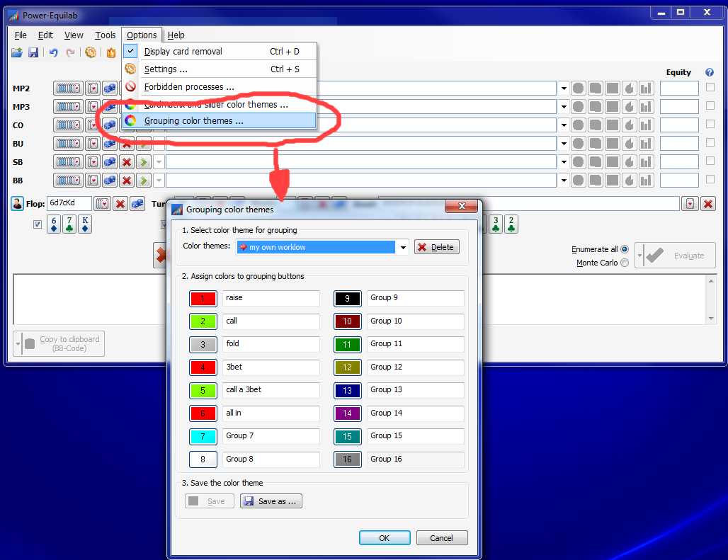Screen dimensions: 728x560
Task: Click the red color swatch 1
Action: click(x=203, y=298)
